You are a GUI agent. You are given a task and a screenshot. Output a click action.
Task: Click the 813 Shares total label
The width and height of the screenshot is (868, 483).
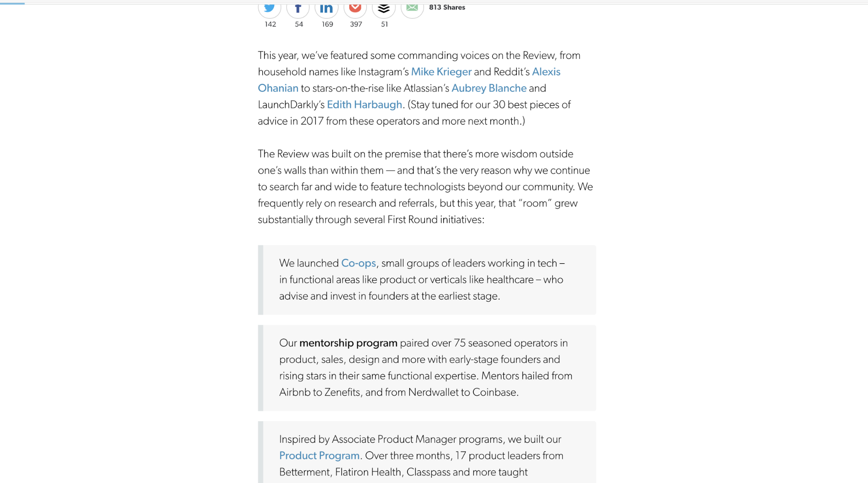[447, 8]
